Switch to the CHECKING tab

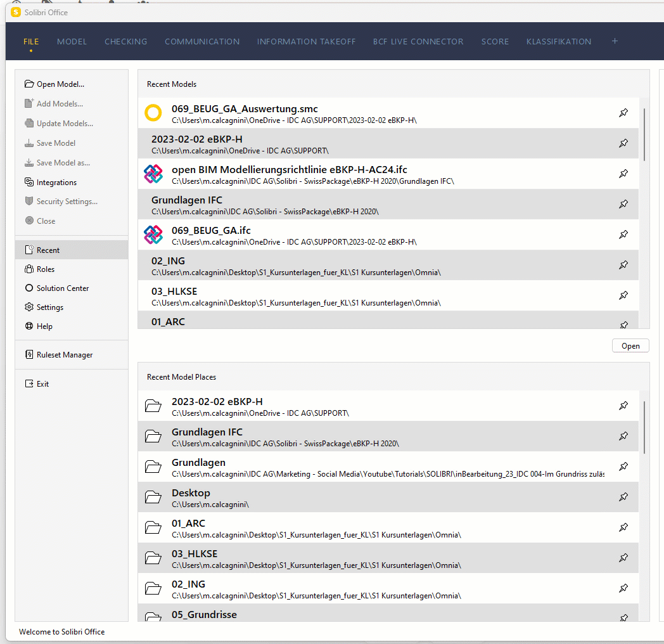(126, 42)
